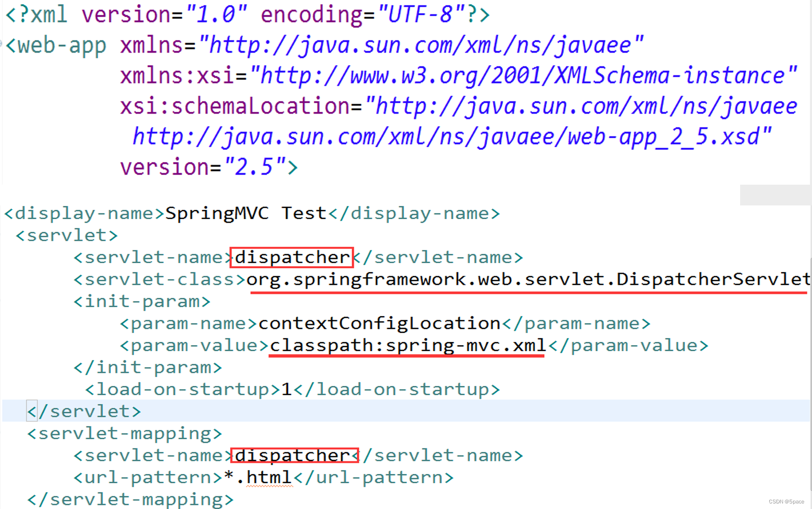Click the xmlns:xsi XMLSchema-instance URL
812x509 pixels.
523,76
